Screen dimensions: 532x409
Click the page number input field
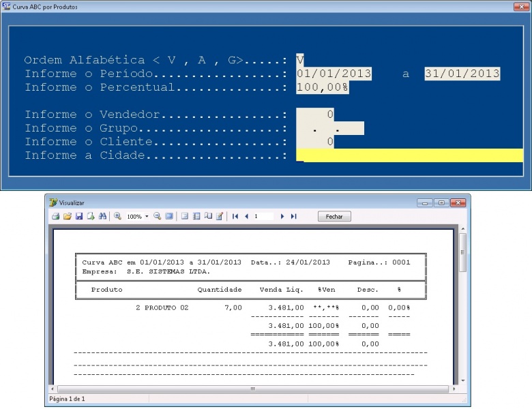coord(264,216)
